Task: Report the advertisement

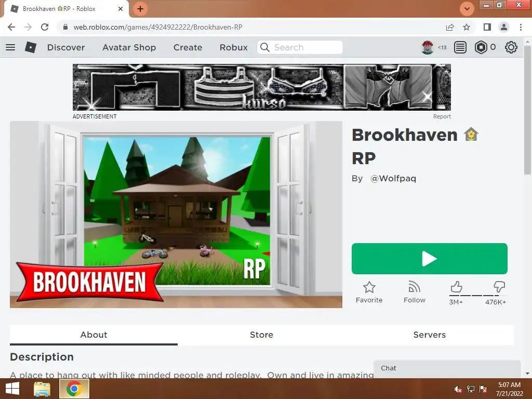Action: 442,116
